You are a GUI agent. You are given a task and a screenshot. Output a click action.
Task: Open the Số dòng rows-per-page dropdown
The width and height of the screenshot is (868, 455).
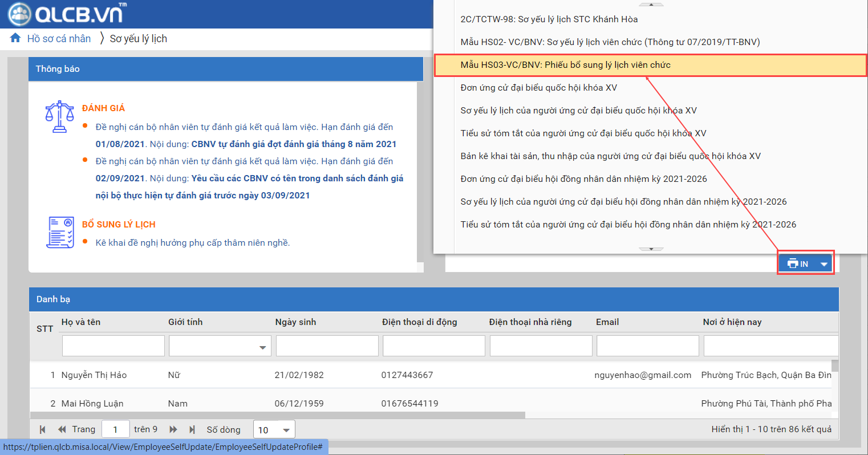pos(286,430)
